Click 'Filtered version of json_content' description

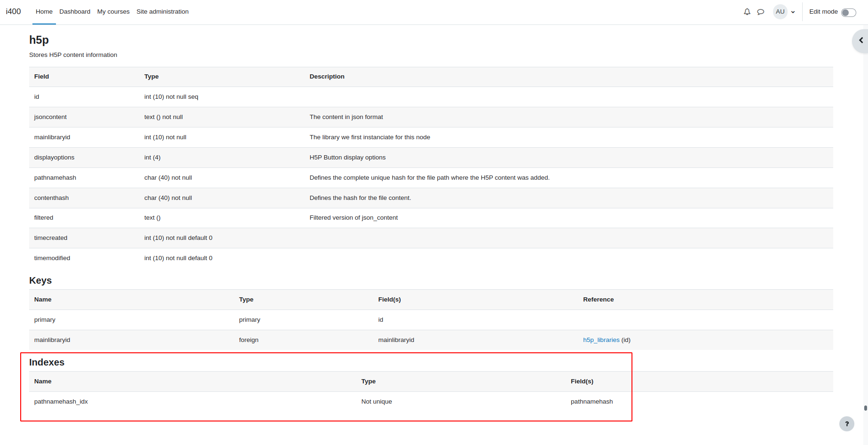tap(354, 218)
